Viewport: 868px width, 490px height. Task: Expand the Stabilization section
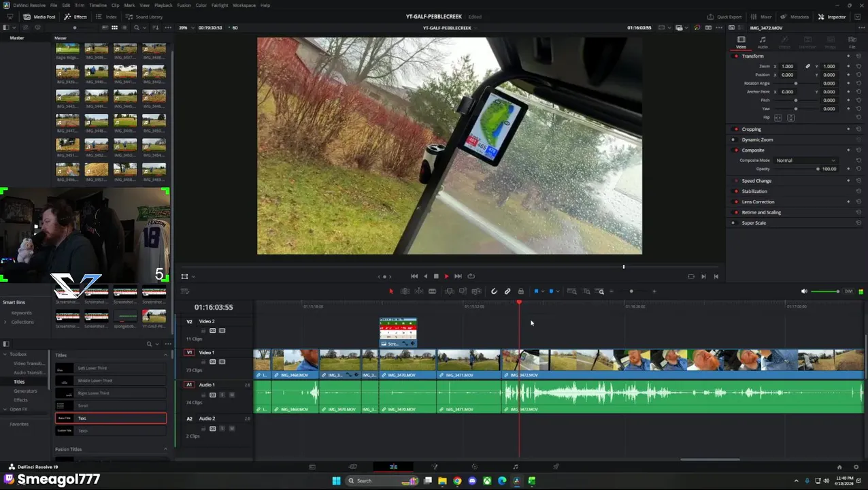[x=754, y=191]
